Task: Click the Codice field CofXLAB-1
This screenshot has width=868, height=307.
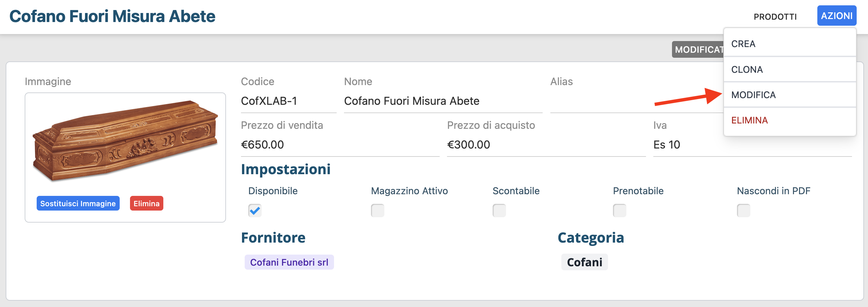Action: [288, 101]
